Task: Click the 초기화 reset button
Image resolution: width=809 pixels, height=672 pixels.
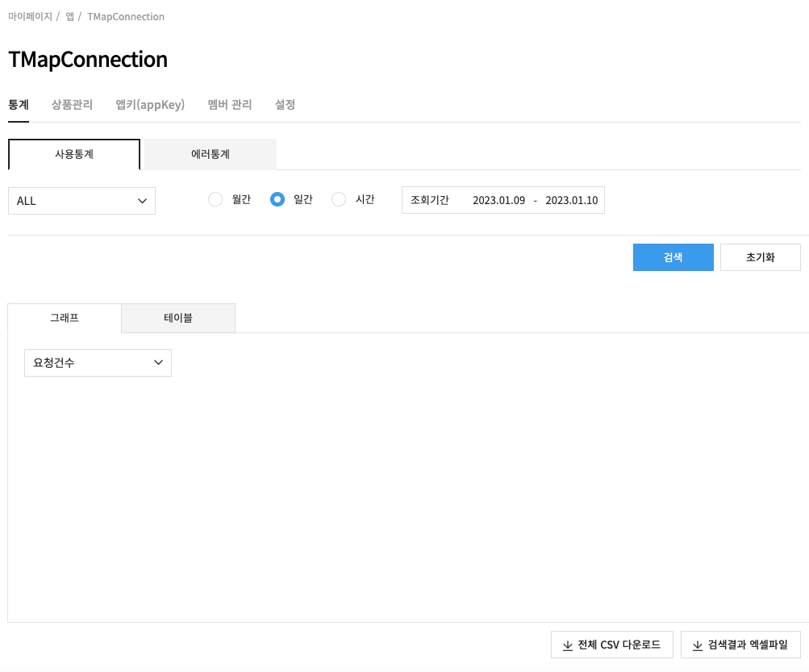Action: (761, 257)
